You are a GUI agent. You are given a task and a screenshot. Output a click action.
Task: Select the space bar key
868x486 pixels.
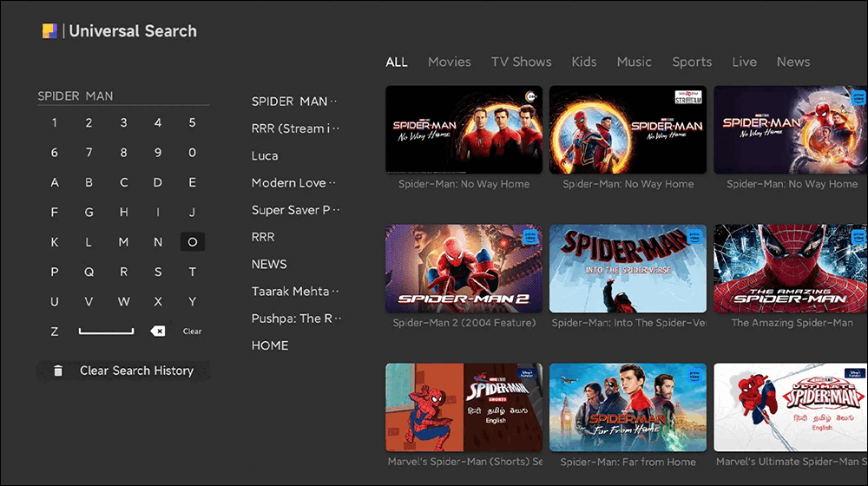click(106, 331)
